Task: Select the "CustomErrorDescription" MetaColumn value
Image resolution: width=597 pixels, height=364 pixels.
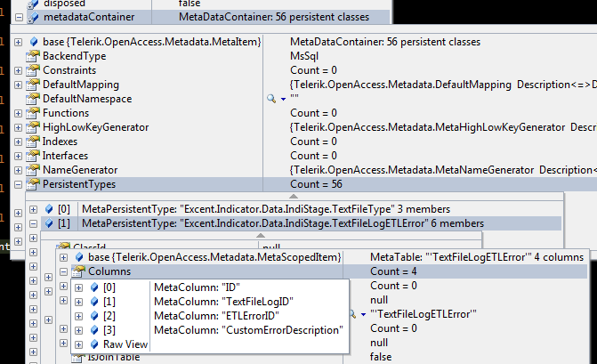Action: pos(248,330)
